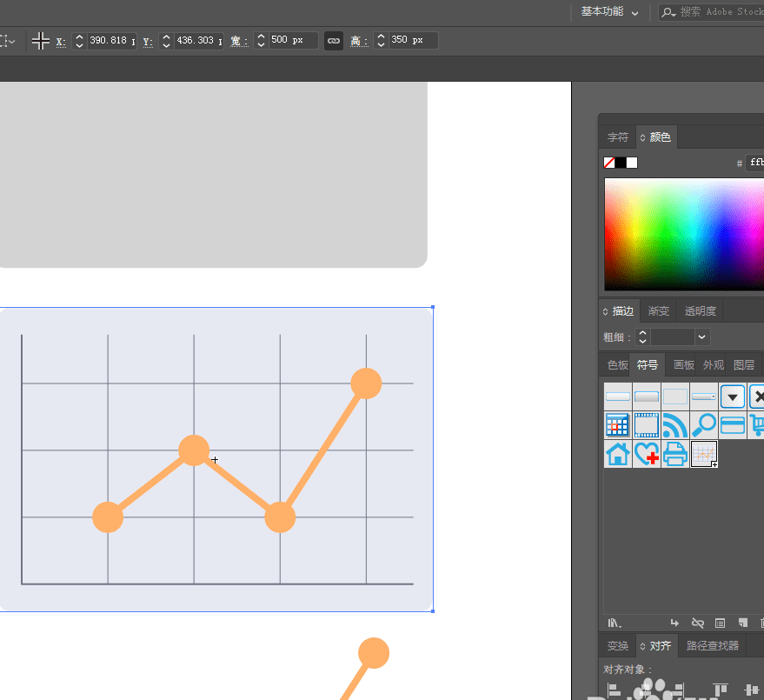
Task: Open the 基本功能 workspace switcher dropdown
Action: [x=609, y=11]
